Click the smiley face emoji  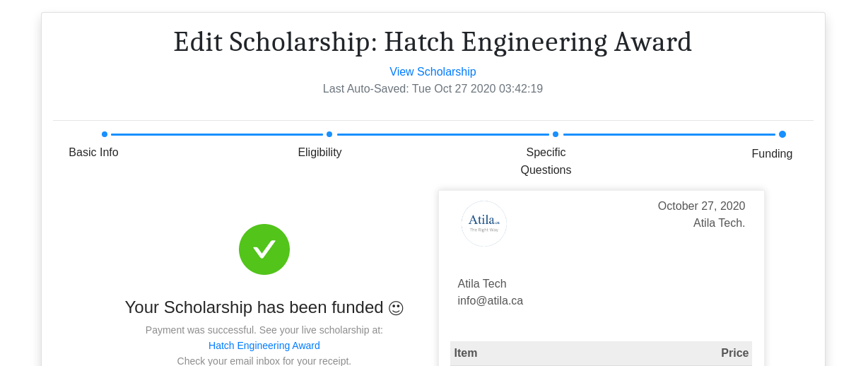click(396, 308)
